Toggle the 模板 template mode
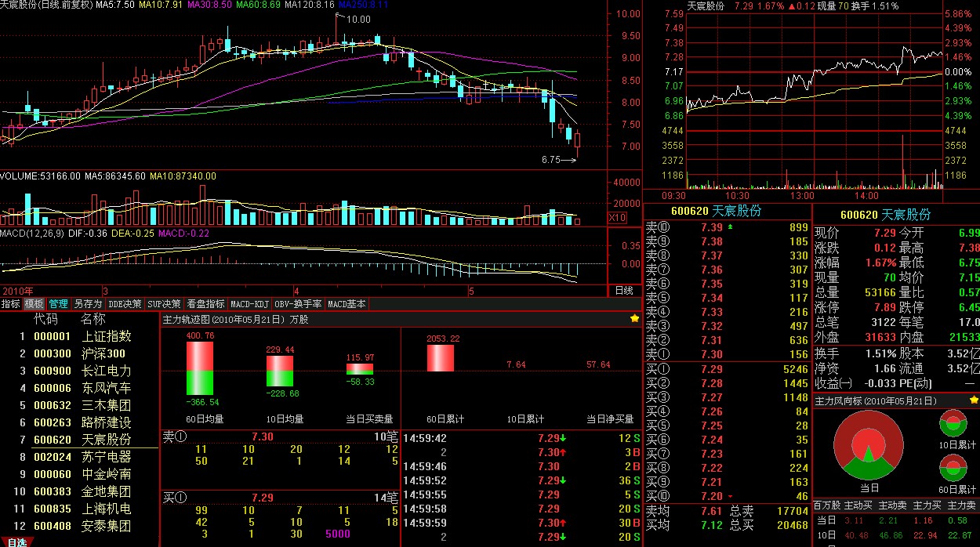The image size is (980, 547). click(34, 304)
